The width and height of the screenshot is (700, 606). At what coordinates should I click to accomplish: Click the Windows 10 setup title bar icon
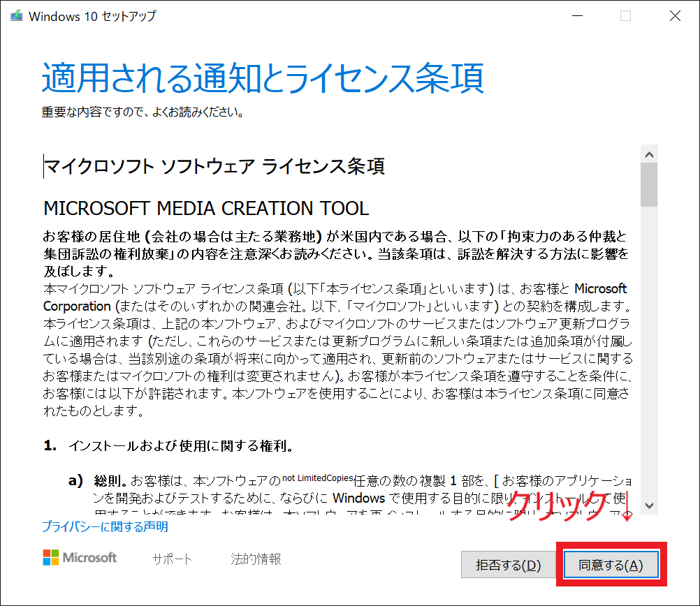click(17, 16)
